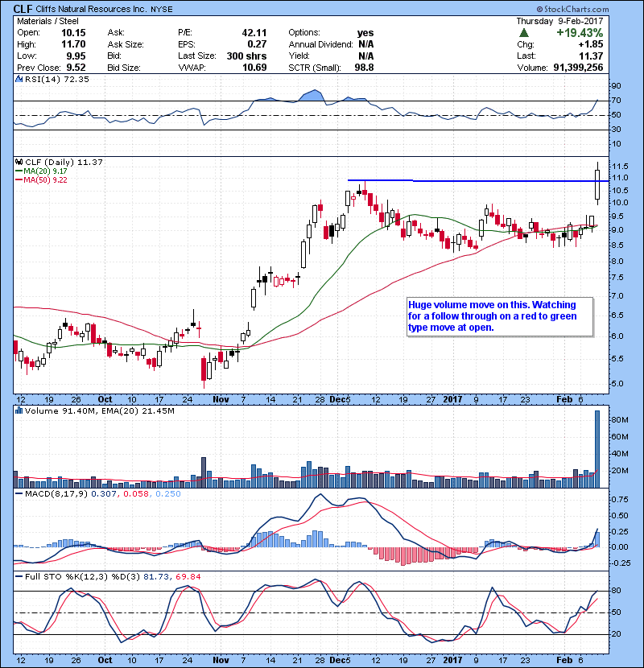Viewport: 644px width, 668px height.
Task: Click the blue annotation note about huge volume
Action: 500,316
